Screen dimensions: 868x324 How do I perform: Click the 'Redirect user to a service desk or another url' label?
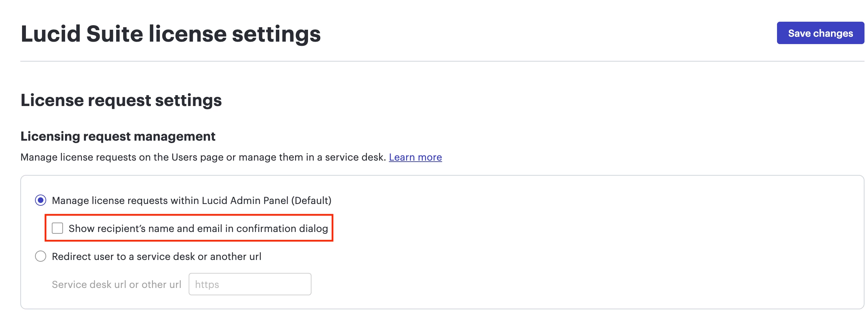tap(156, 256)
